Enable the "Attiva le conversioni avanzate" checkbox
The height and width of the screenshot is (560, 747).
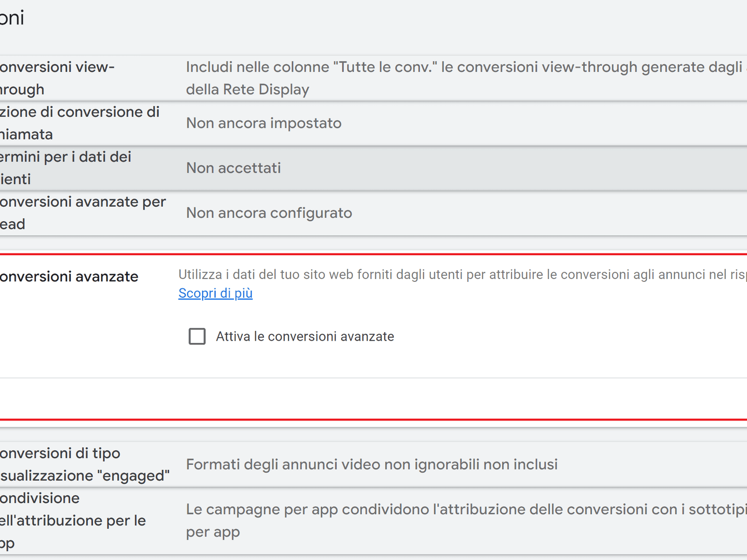(197, 336)
